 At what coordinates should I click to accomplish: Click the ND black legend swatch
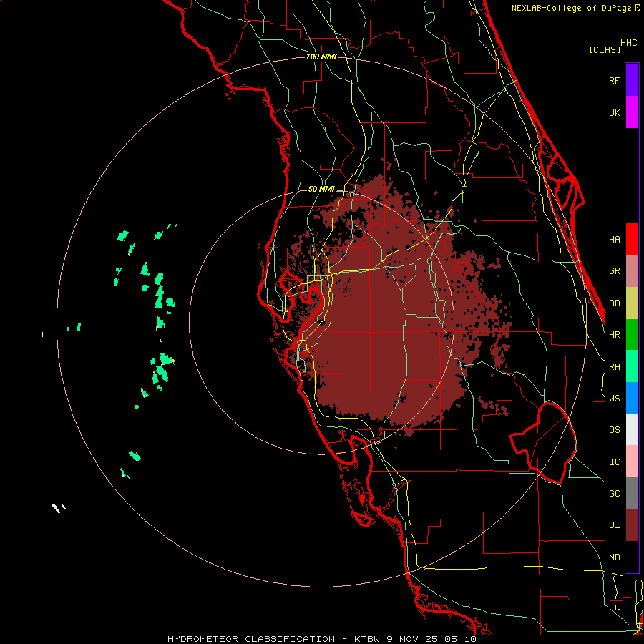click(x=632, y=557)
